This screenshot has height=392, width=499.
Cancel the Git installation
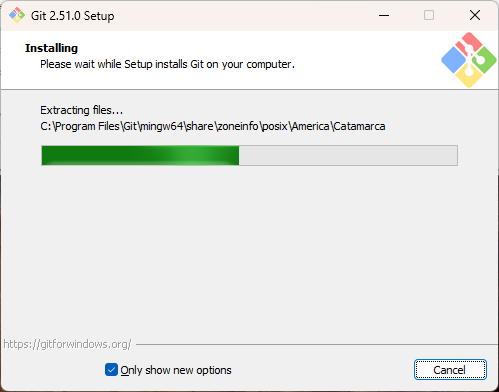coord(450,370)
